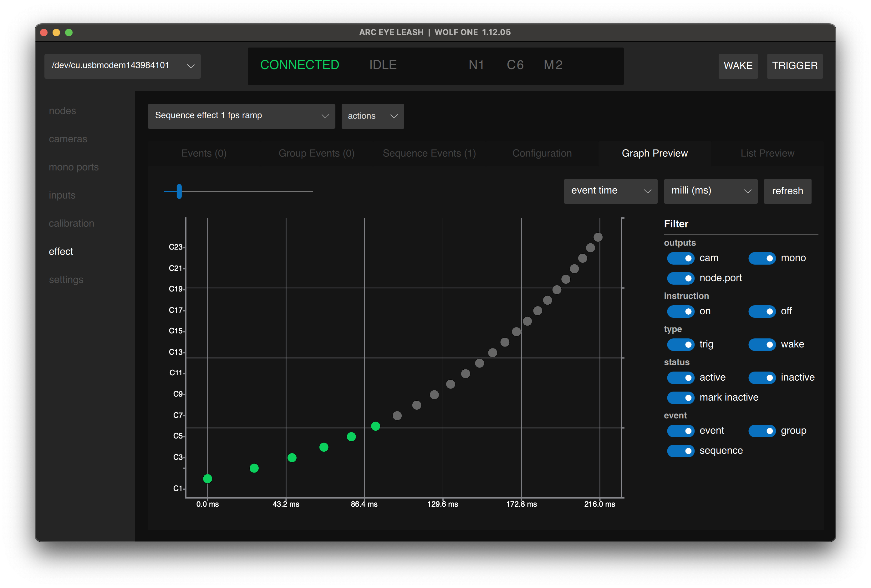Open the event time dropdown
871x588 pixels.
[610, 191]
